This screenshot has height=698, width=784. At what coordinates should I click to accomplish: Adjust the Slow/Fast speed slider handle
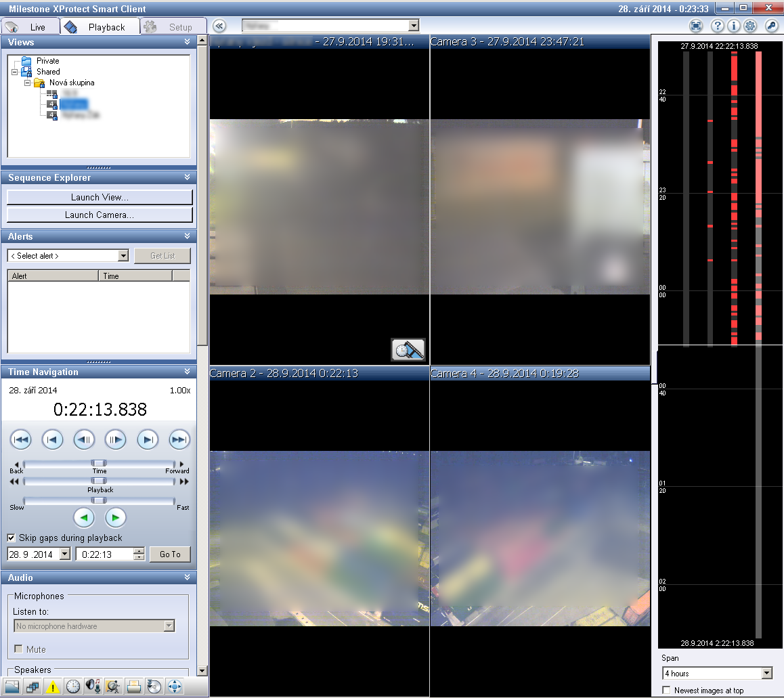coord(99,500)
